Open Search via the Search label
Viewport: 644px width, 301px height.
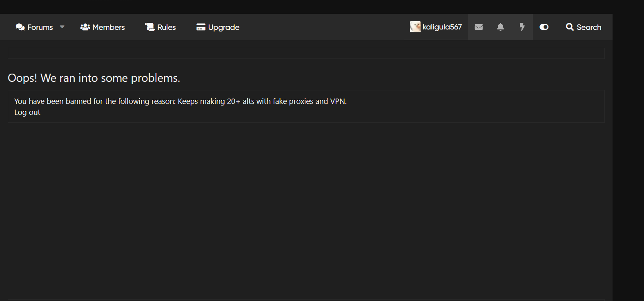click(x=589, y=27)
